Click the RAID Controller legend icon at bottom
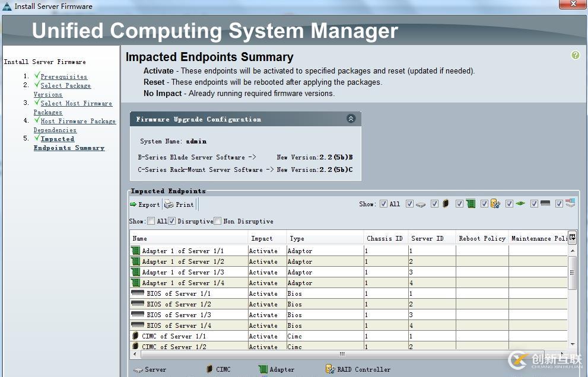The height and width of the screenshot is (377, 588). point(330,369)
